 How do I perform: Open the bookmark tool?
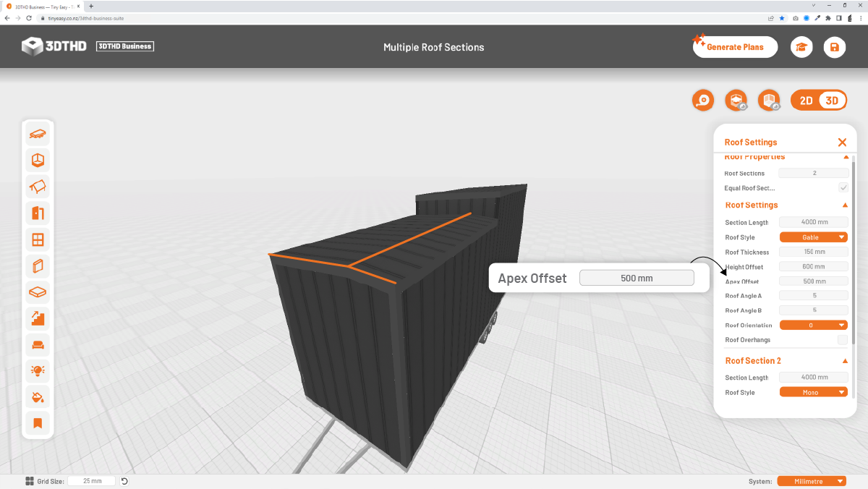pos(38,422)
